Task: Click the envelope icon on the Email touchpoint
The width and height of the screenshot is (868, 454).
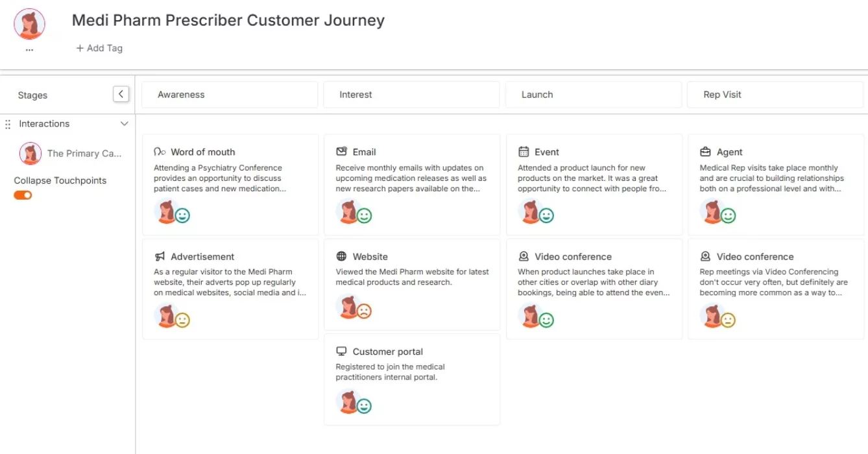Action: click(341, 151)
